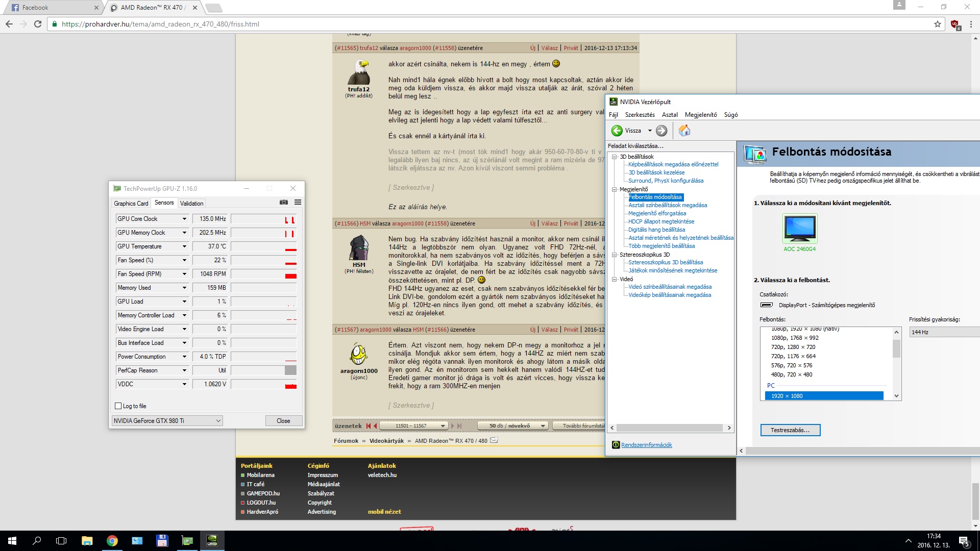Go to the previous forum page arrow
Screen dimensions: 980x551
(x=375, y=426)
